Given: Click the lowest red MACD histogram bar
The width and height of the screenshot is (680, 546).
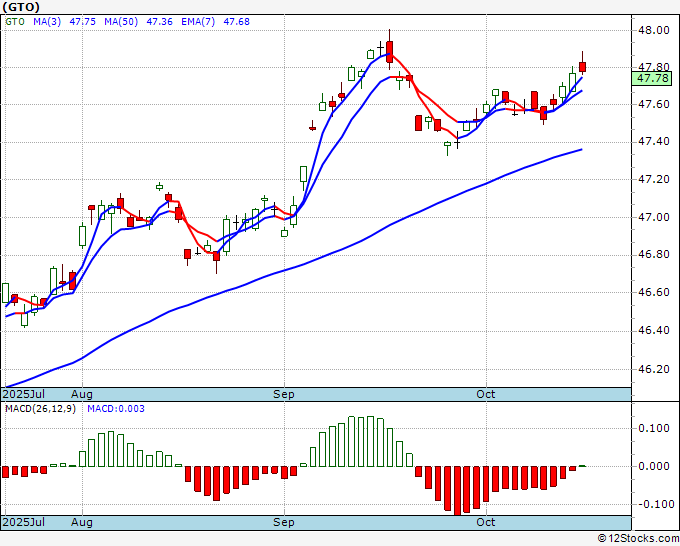Looking at the screenshot, I should pyautogui.click(x=457, y=490).
